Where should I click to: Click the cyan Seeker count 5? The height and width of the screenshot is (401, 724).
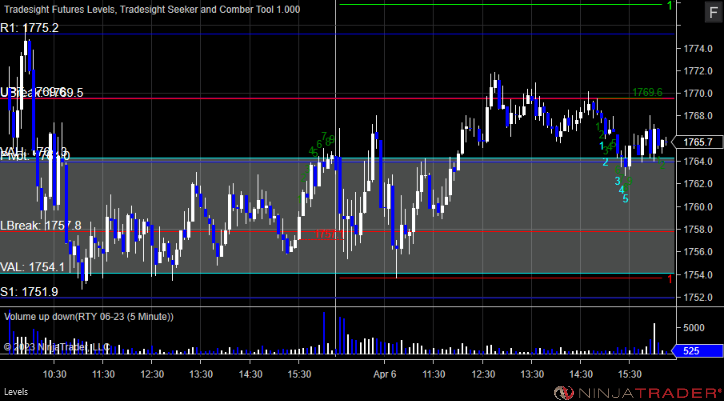coord(625,199)
